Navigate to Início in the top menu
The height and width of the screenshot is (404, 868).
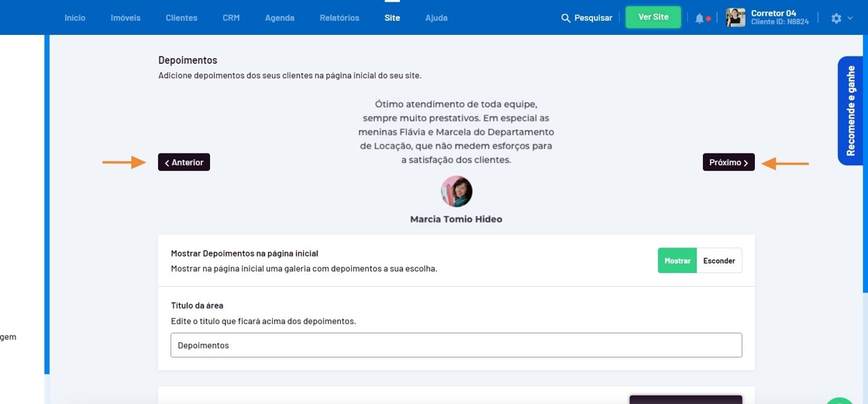pyautogui.click(x=75, y=18)
